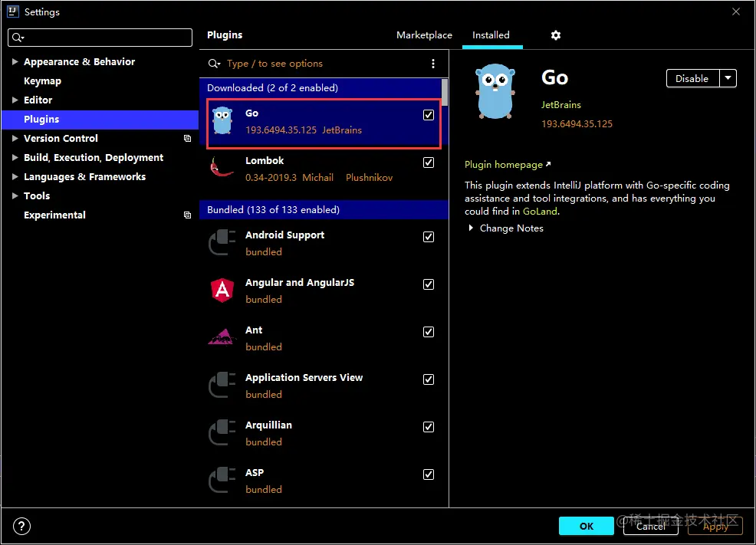756x545 pixels.
Task: Click the IntelliJ logo in title bar
Action: [12, 11]
